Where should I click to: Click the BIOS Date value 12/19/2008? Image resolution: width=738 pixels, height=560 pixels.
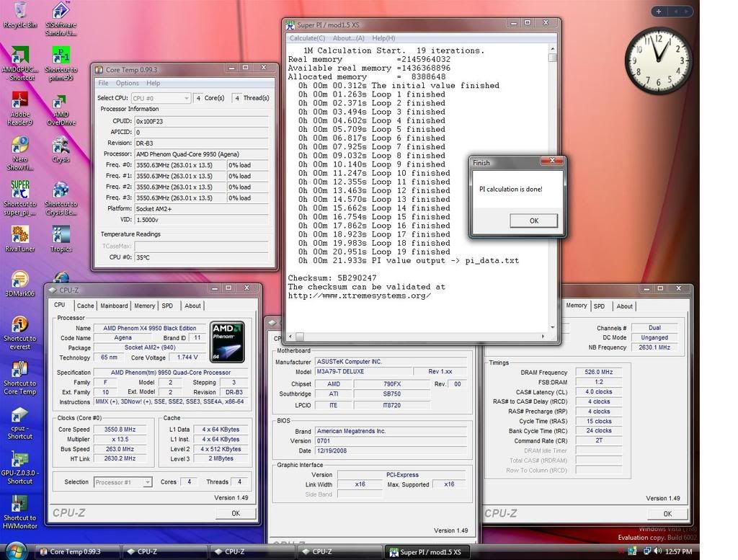coord(391,450)
